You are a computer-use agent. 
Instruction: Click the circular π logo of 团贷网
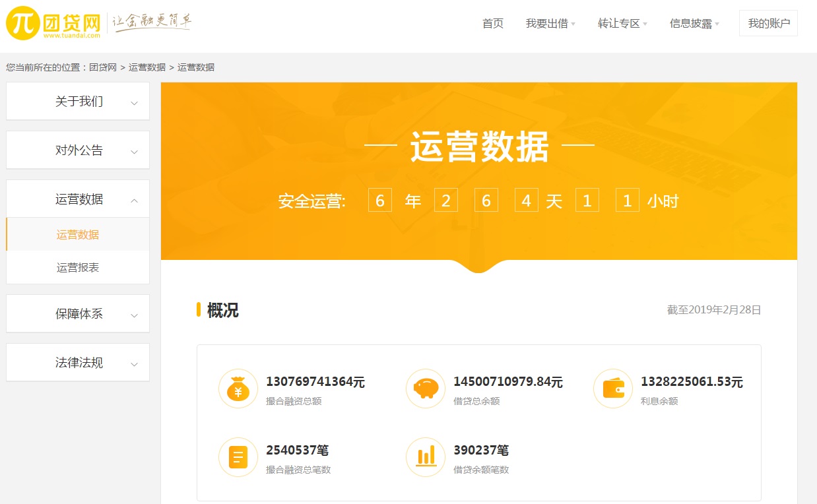point(22,22)
